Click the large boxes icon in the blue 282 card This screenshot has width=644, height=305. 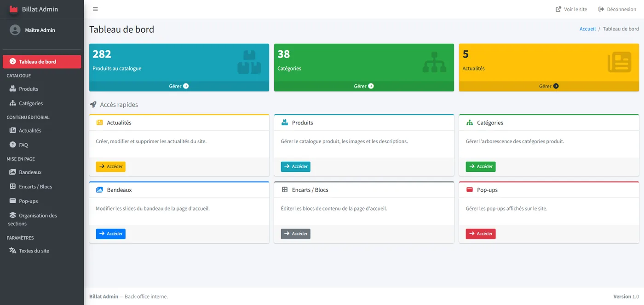click(249, 62)
